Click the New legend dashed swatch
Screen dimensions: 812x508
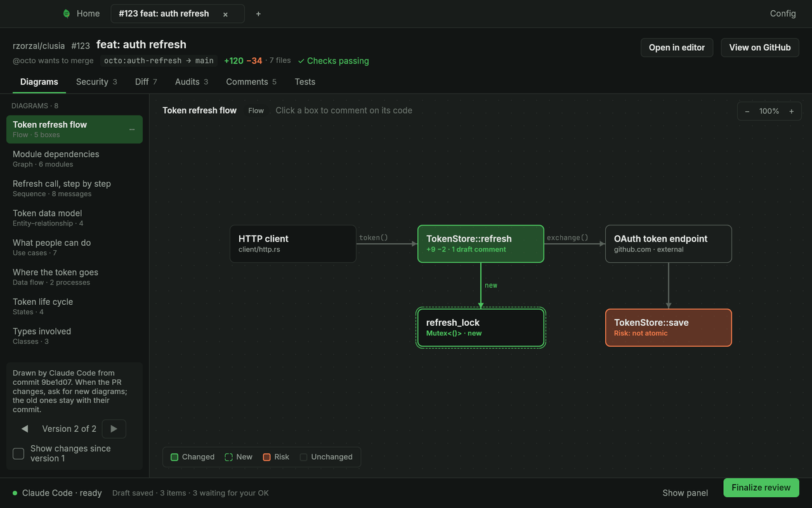click(x=228, y=457)
